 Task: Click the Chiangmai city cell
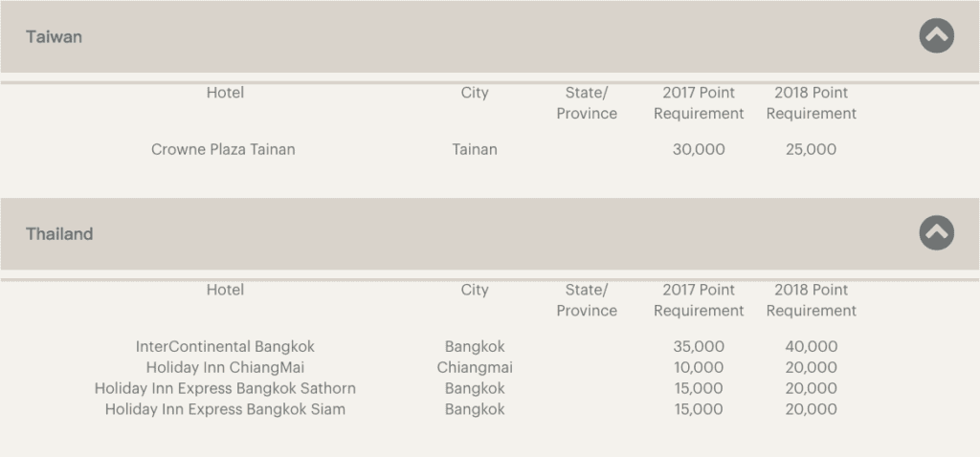[475, 367]
